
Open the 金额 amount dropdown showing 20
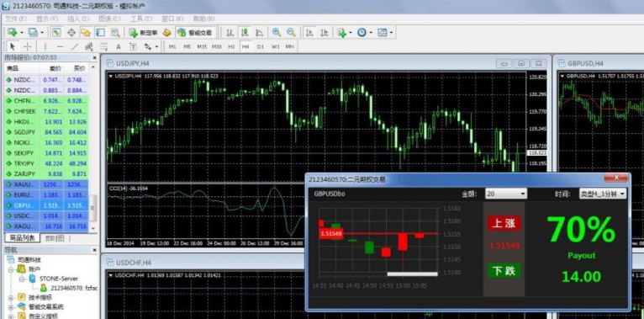(505, 194)
